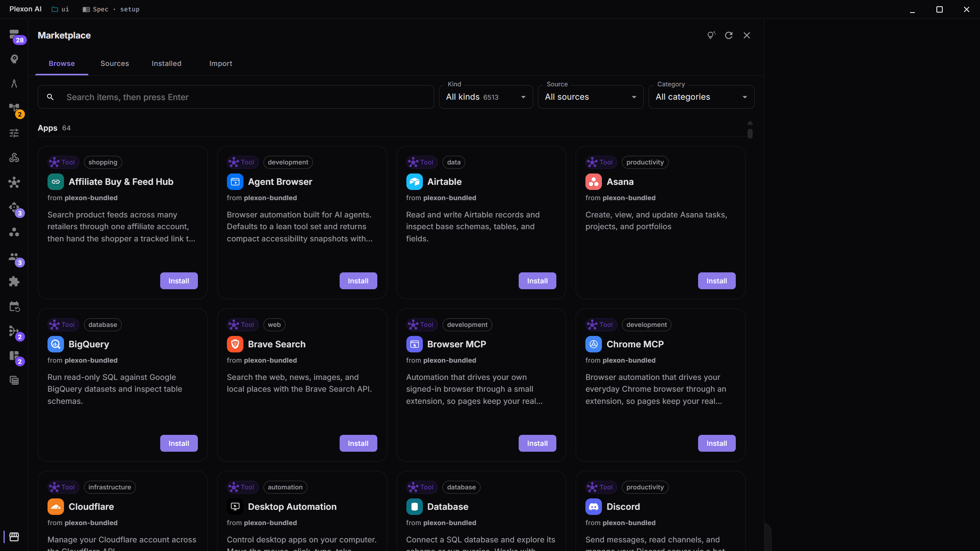This screenshot has height=551, width=980.
Task: Click the infrastructure tag on Cloudflare card
Action: click(110, 487)
